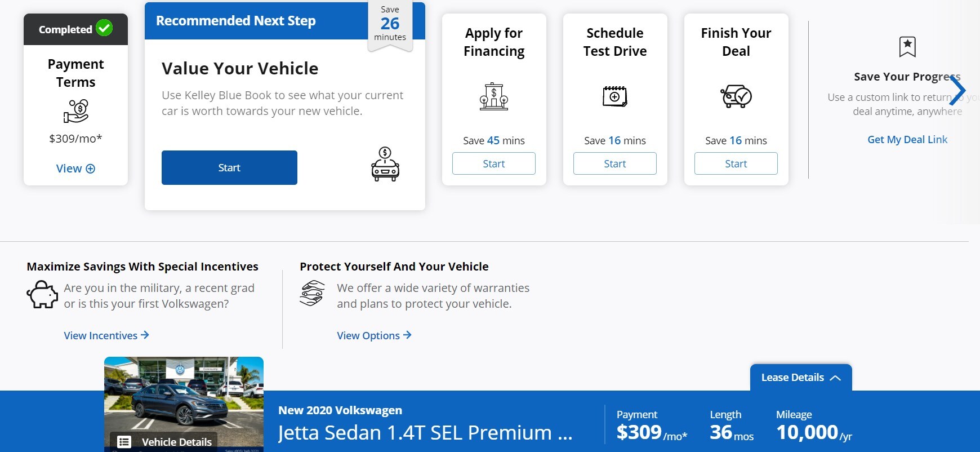Open the Get My Deal Link
Screen dimensions: 980x452
pos(907,139)
